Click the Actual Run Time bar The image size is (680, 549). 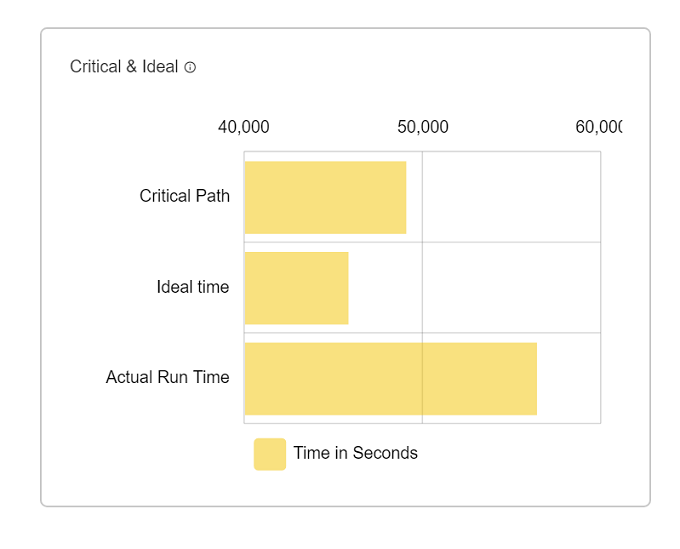pos(391,379)
